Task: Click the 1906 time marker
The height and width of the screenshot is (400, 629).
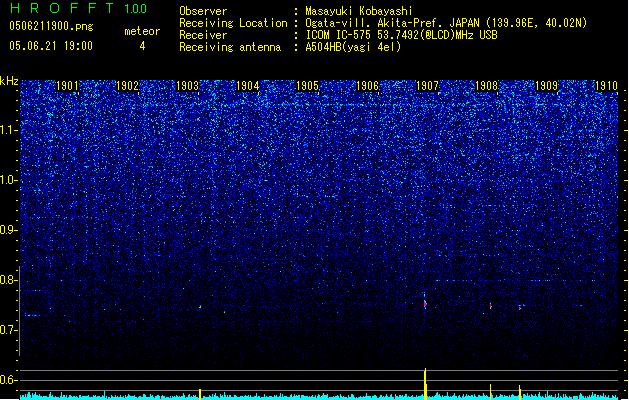Action: (367, 85)
